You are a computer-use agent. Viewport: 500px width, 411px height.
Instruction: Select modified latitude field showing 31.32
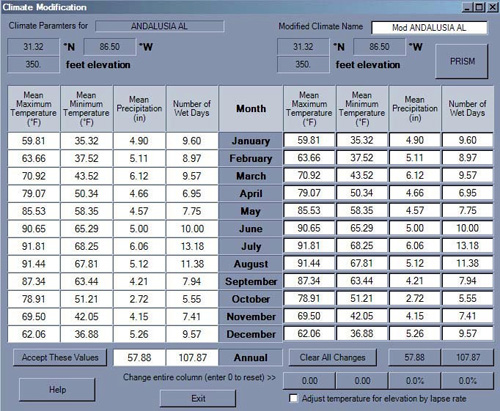(x=303, y=47)
